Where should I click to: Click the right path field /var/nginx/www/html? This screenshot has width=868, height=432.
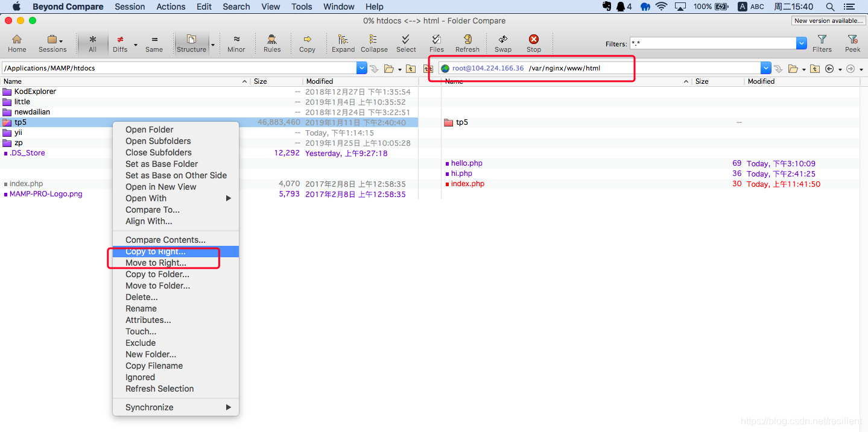(x=600, y=68)
